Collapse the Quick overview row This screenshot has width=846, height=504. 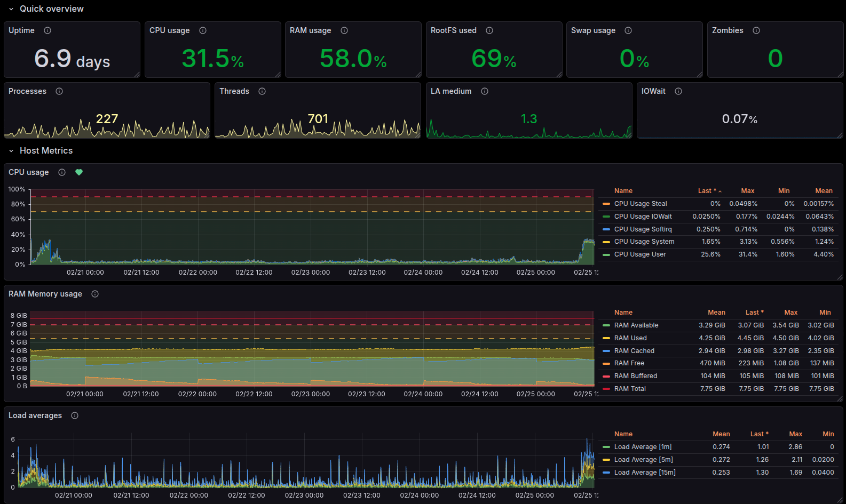pyautogui.click(x=11, y=9)
